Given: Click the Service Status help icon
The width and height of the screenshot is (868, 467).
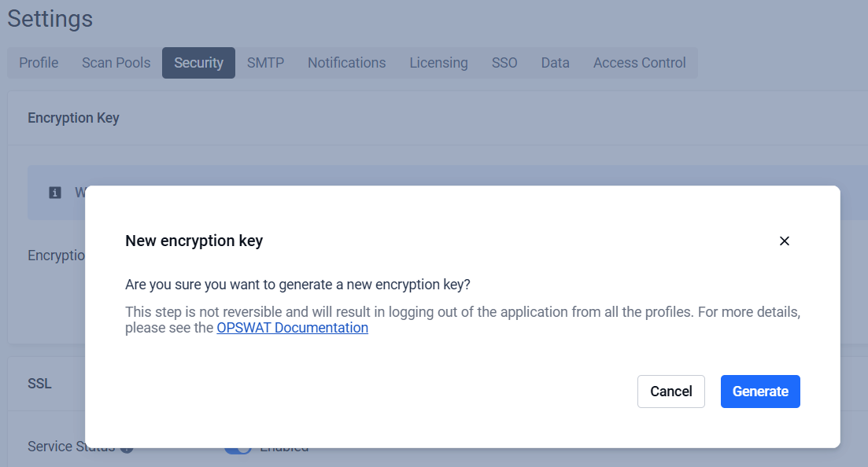Looking at the screenshot, I should 127,449.
